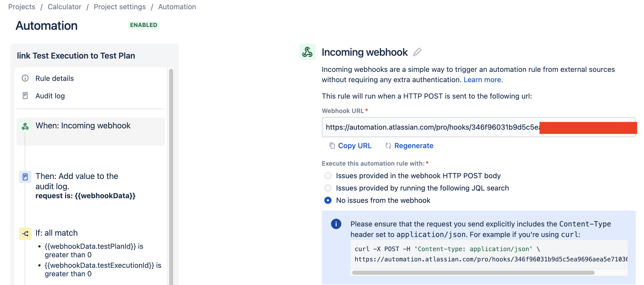Click the Rule details info icon
644x285 pixels.
point(25,78)
